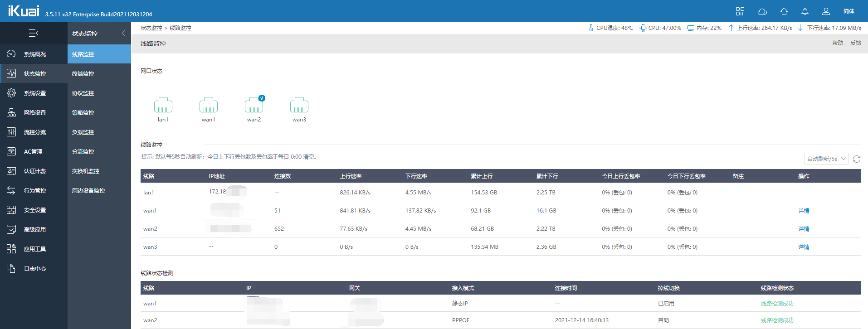Open the 自动刷新/5s dropdown

click(826, 159)
